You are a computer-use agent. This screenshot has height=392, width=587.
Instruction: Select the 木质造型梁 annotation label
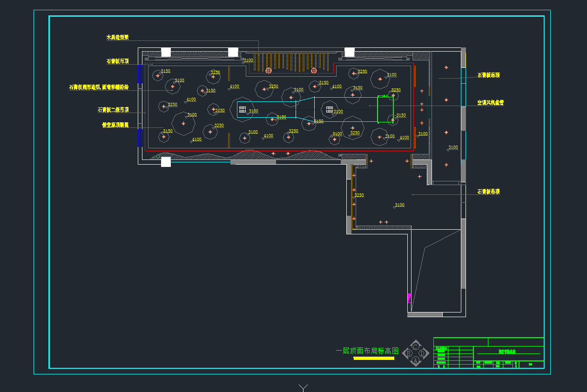[117, 37]
